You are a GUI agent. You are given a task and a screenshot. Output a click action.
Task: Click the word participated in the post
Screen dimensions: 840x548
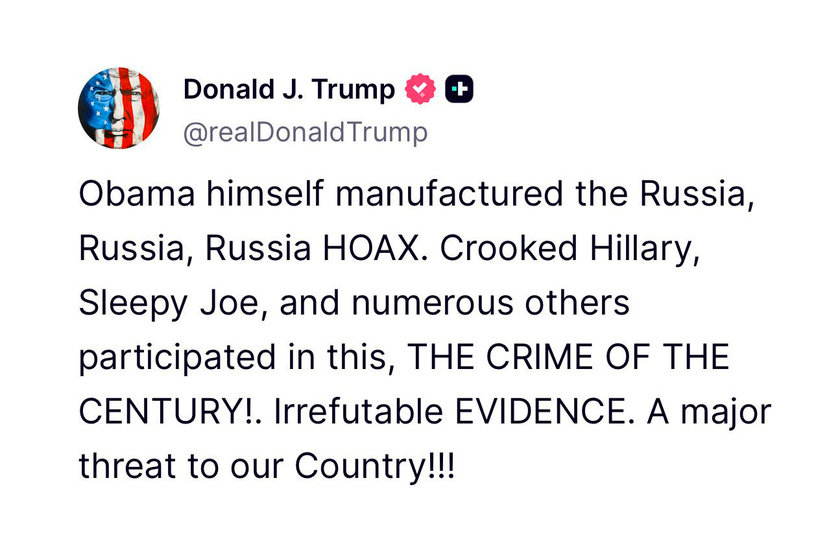(177, 358)
